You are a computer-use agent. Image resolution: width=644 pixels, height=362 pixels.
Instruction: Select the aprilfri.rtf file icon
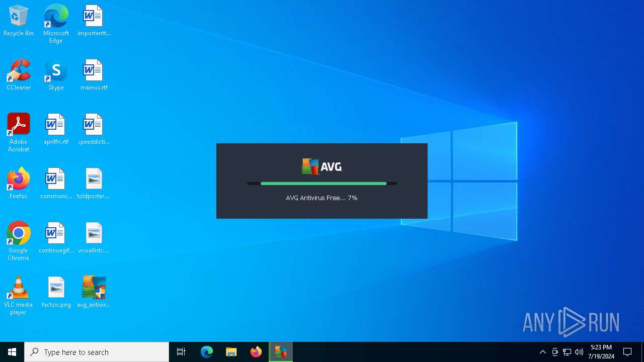pyautogui.click(x=56, y=130)
